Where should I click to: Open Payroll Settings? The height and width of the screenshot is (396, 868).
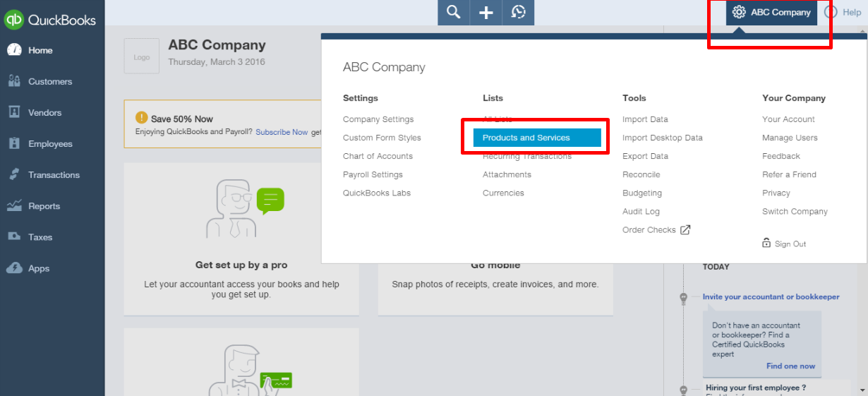click(x=373, y=174)
